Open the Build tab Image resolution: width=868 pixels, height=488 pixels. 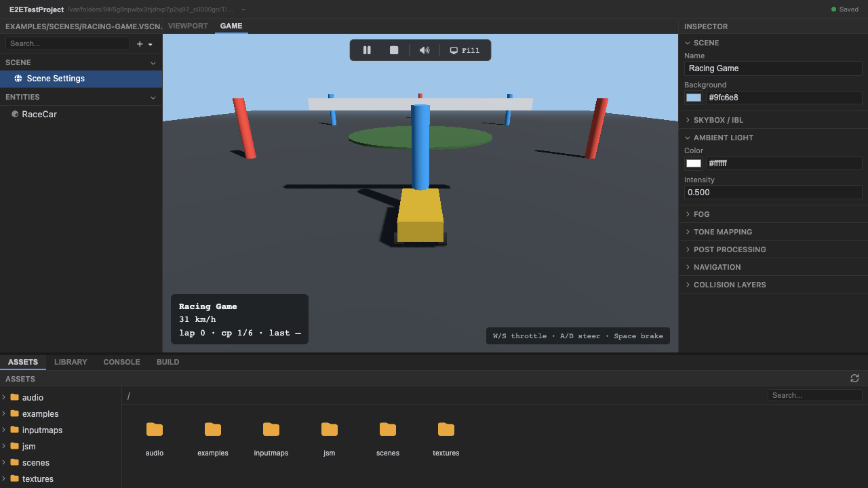click(167, 362)
